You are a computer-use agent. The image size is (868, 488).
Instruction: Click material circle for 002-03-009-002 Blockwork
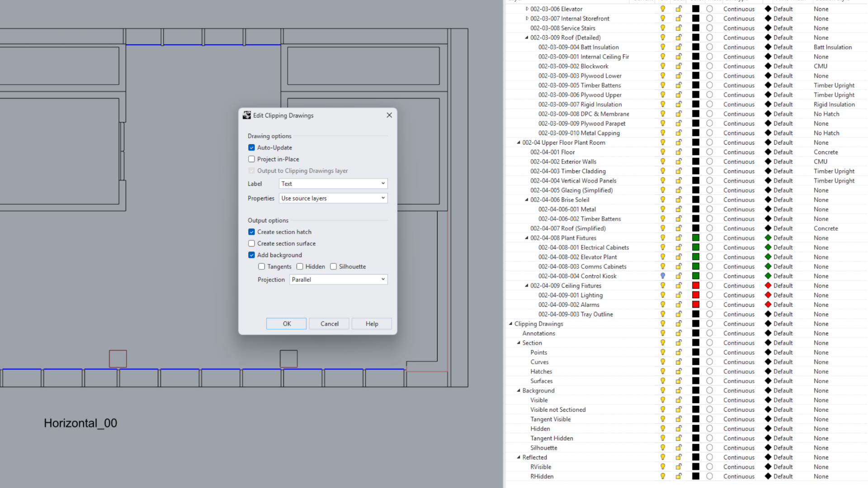[710, 66]
